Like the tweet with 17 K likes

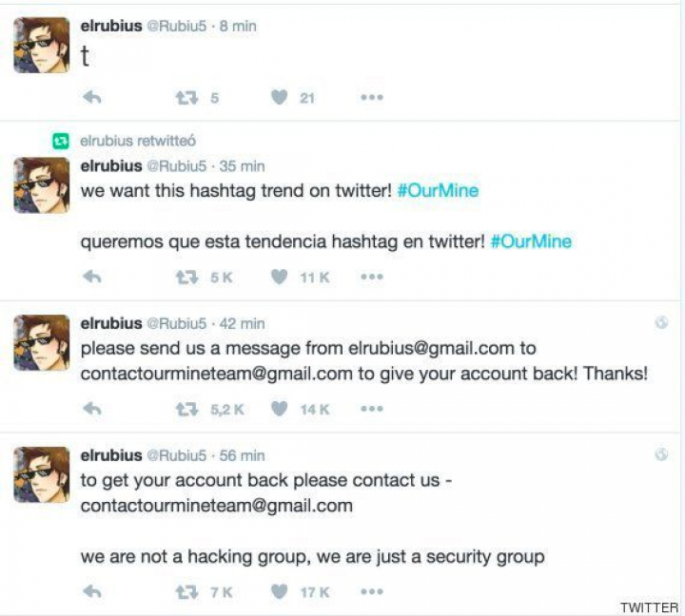tap(279, 591)
